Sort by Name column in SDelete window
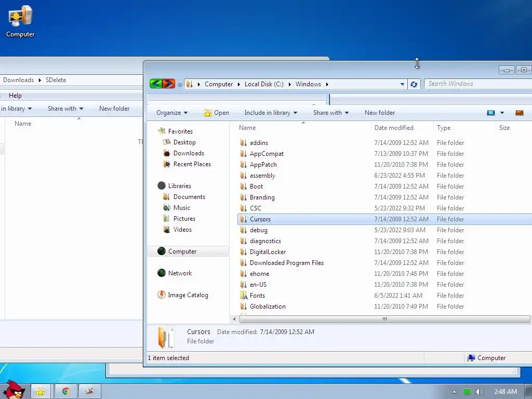The height and width of the screenshot is (399, 532). click(23, 124)
